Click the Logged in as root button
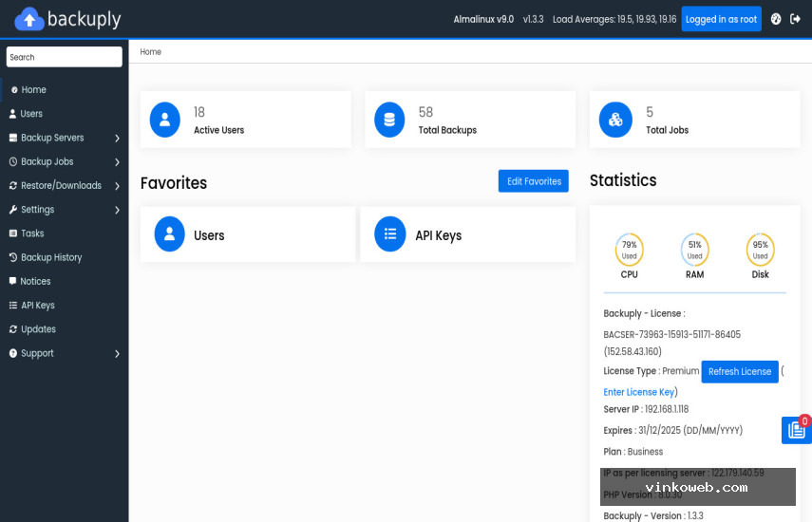 pyautogui.click(x=722, y=19)
